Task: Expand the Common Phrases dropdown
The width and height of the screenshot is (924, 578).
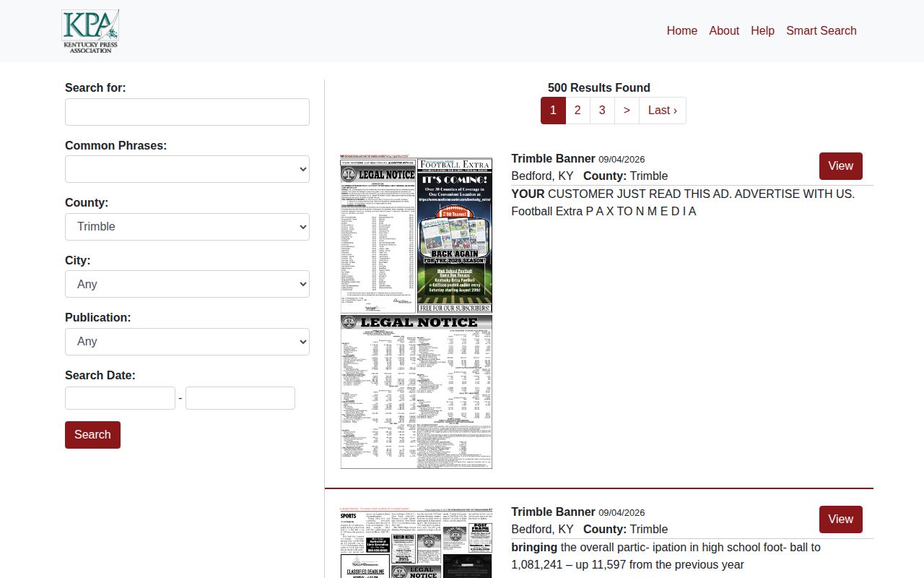Action: [x=187, y=169]
